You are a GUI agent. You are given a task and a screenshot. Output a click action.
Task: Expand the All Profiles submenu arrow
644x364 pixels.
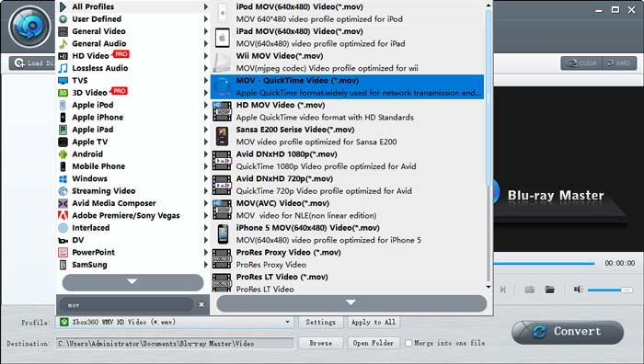(206, 6)
